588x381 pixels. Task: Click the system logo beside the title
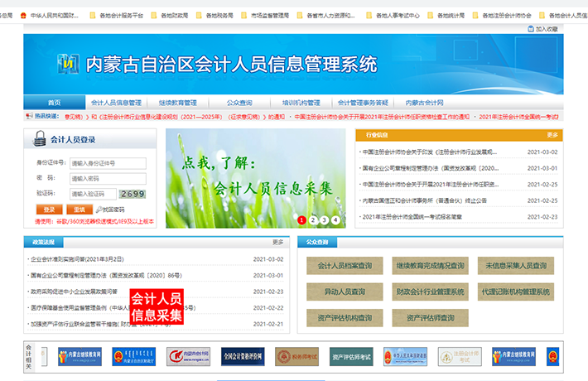coord(70,63)
